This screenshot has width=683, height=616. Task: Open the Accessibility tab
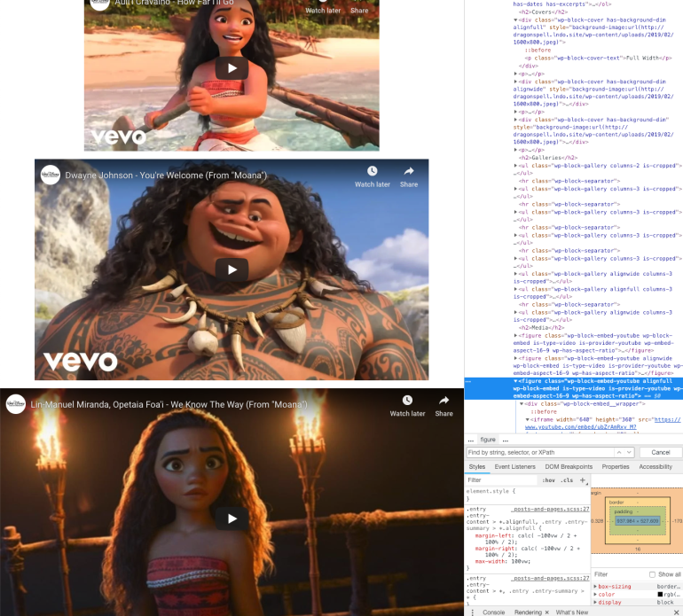tap(656, 466)
